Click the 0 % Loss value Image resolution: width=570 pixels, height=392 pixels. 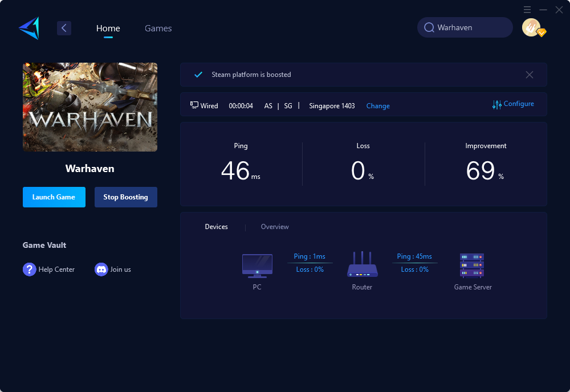click(363, 171)
